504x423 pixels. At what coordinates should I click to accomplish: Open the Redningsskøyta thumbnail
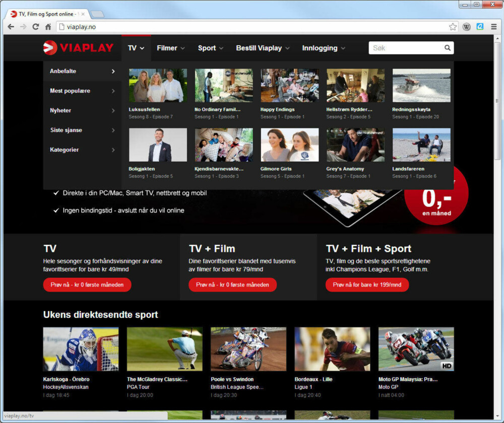pyautogui.click(x=421, y=86)
